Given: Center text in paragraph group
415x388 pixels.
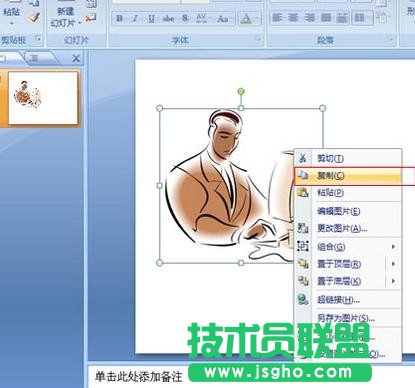Looking at the screenshot, I should click(293, 18).
